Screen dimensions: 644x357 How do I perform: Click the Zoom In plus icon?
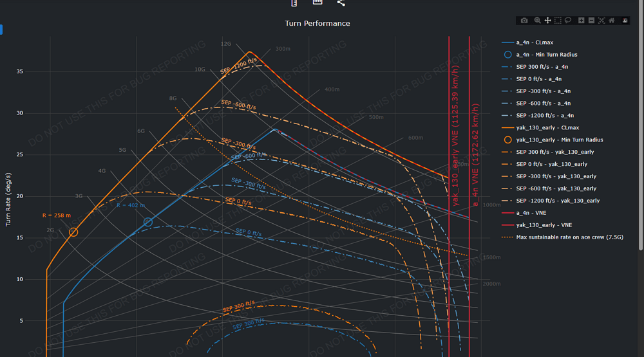click(x=581, y=21)
